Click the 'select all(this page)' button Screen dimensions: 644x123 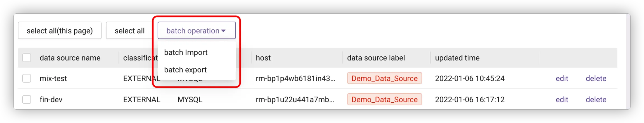tap(60, 31)
